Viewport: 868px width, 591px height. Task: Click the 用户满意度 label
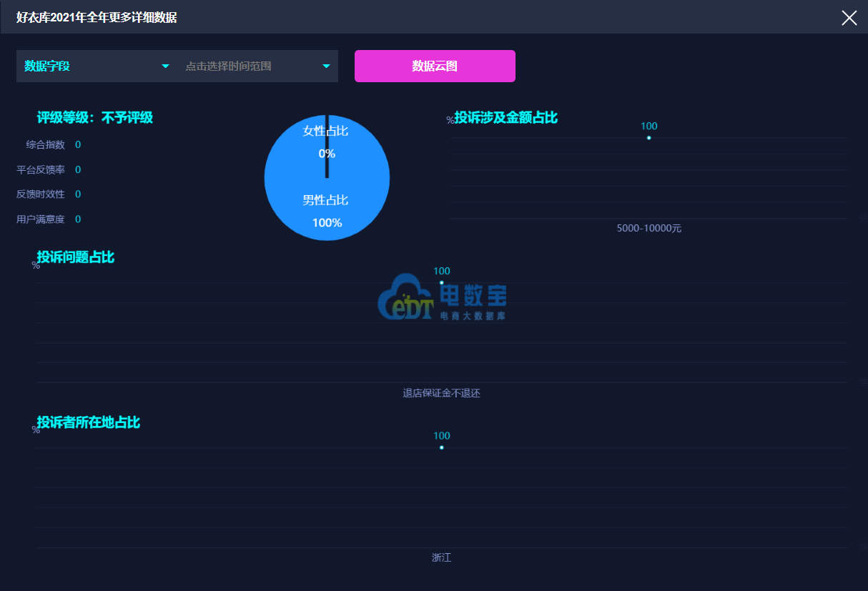pos(41,219)
